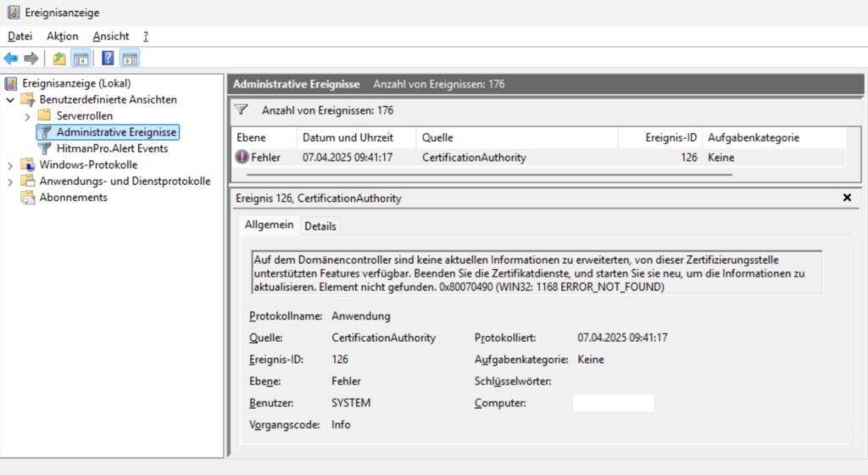This screenshot has width=868, height=475.
Task: Switch to the Details tab
Action: point(320,226)
